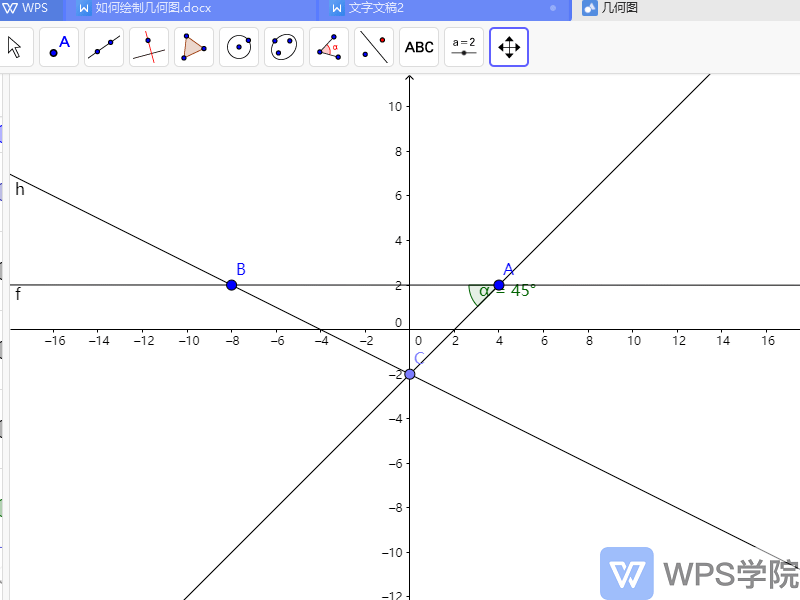
Task: Click the line label h
Action: [x=19, y=189]
